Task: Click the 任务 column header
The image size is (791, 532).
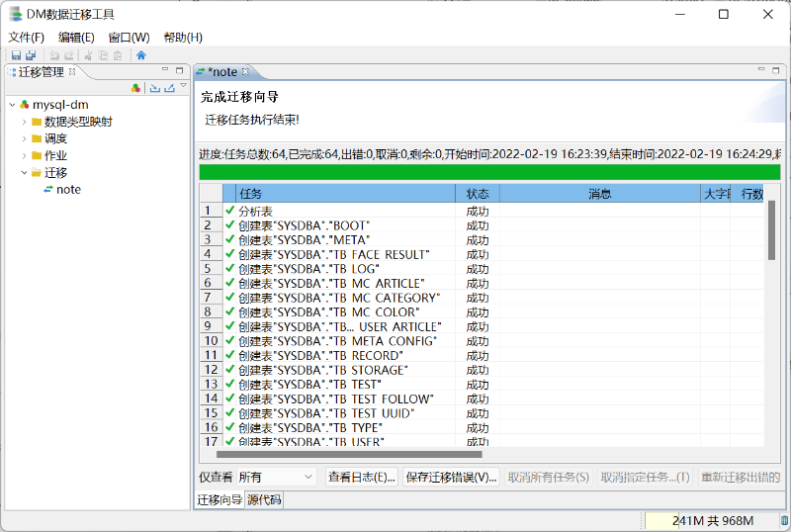Action: pyautogui.click(x=345, y=193)
